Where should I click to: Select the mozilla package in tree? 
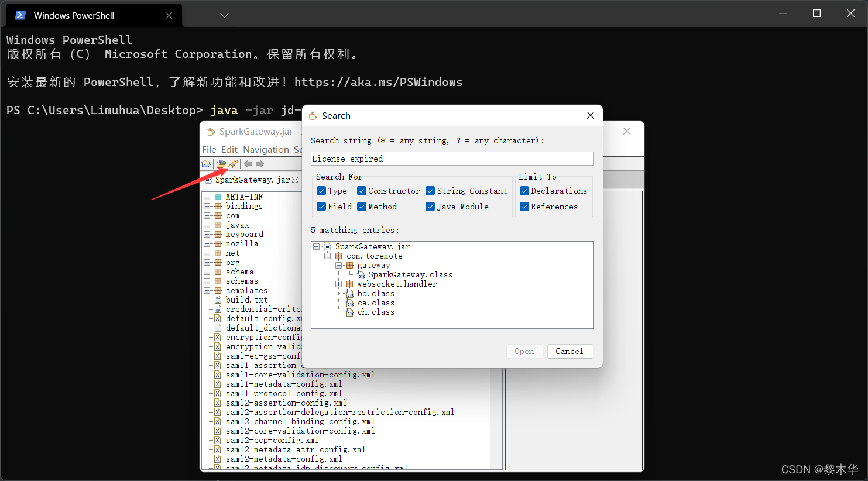tap(242, 243)
